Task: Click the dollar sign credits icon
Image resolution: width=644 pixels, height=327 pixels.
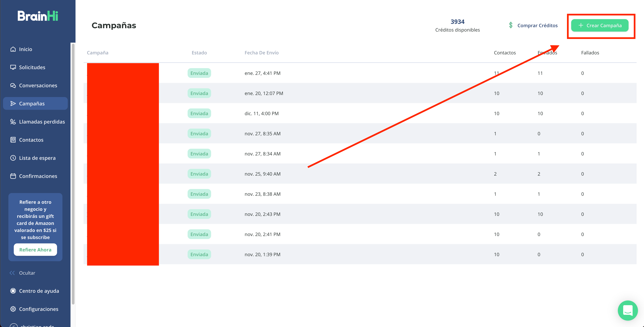Action: 511,25
